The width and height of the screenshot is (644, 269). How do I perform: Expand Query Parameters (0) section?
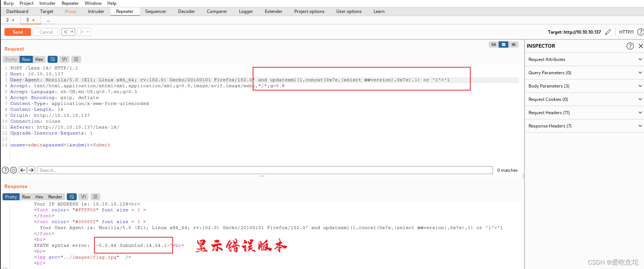584,73
